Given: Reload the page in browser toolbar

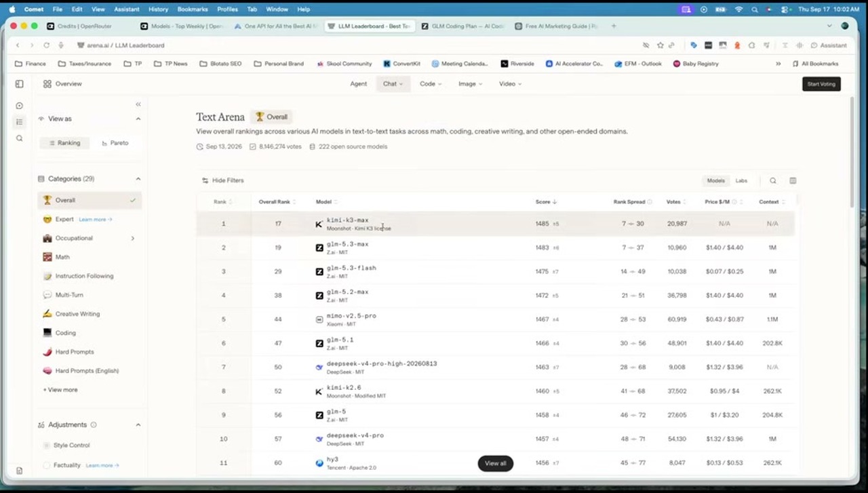Looking at the screenshot, I should click(x=46, y=45).
